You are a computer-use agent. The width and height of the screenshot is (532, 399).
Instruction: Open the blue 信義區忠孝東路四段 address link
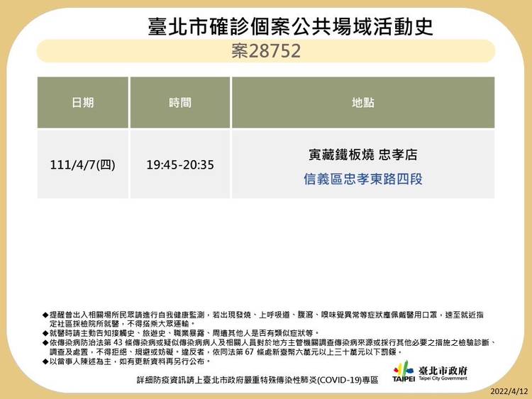point(362,179)
